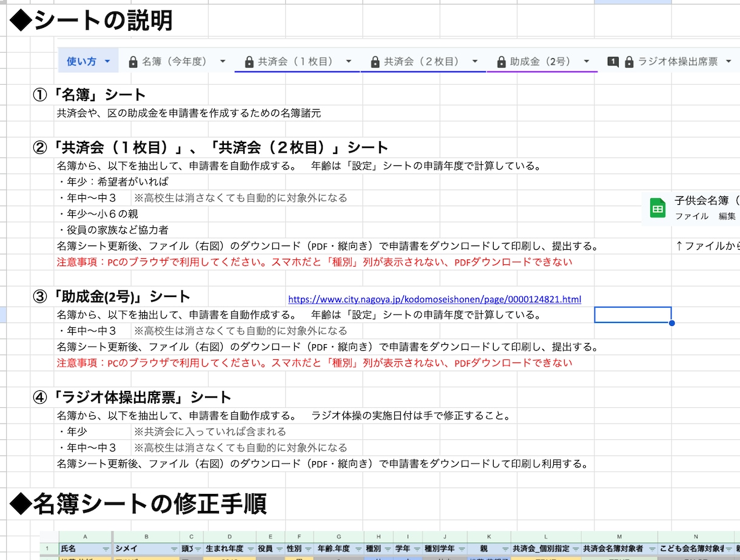Click the 子供会名簿 file title text

707,201
